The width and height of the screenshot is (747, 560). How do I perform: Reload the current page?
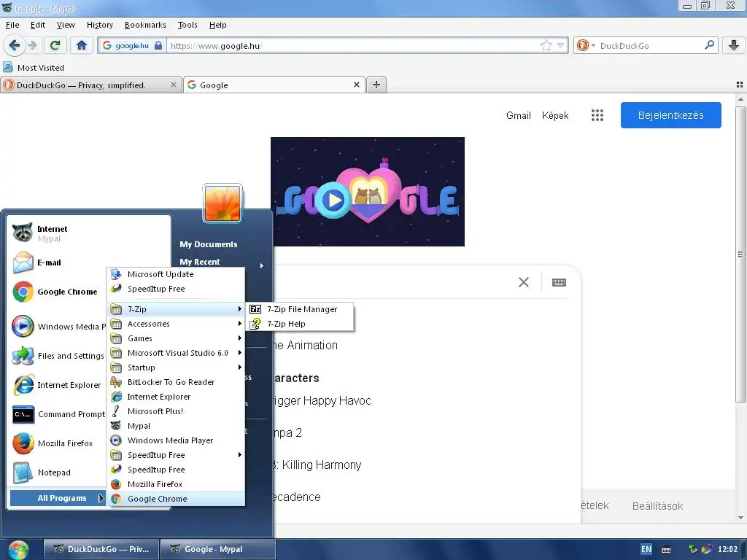[x=55, y=45]
